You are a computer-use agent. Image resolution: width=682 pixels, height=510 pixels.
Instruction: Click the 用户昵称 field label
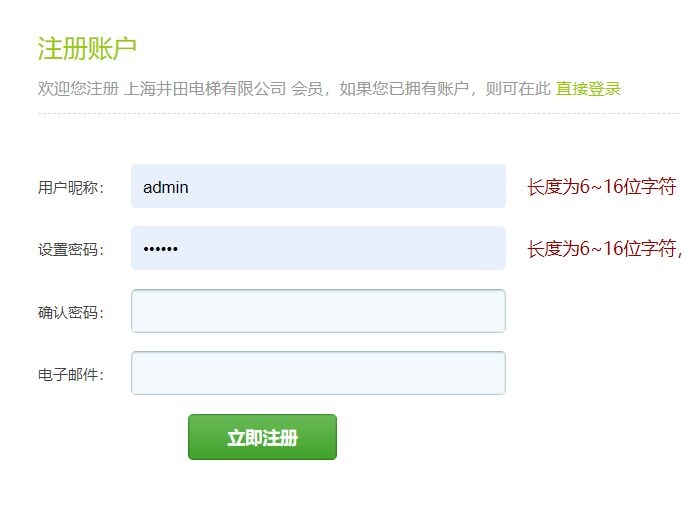[x=70, y=187]
